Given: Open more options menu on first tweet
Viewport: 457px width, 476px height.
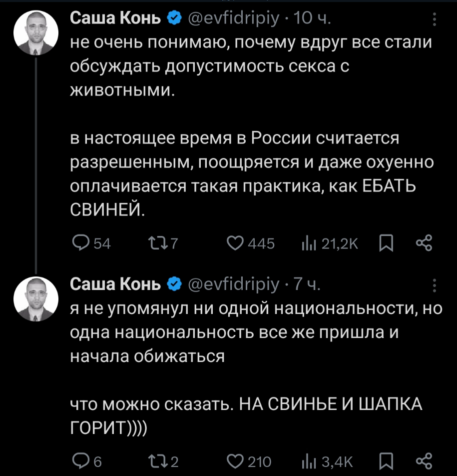Looking at the screenshot, I should coord(434,19).
